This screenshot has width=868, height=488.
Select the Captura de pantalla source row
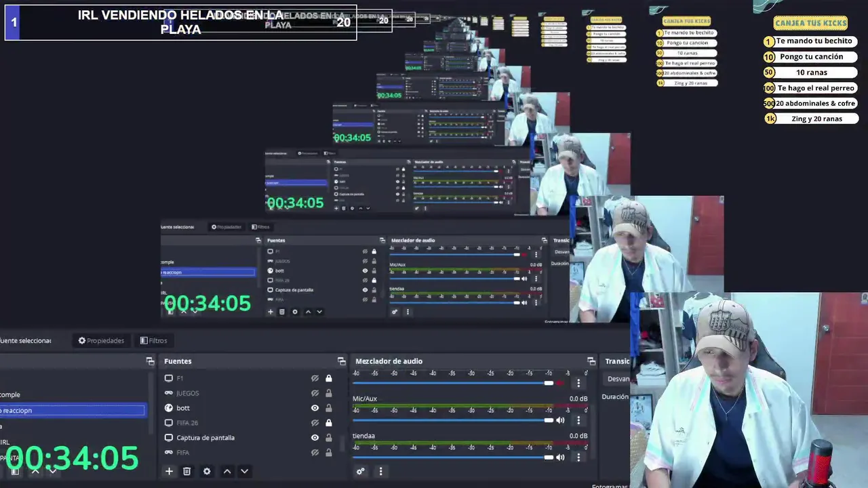click(x=250, y=438)
